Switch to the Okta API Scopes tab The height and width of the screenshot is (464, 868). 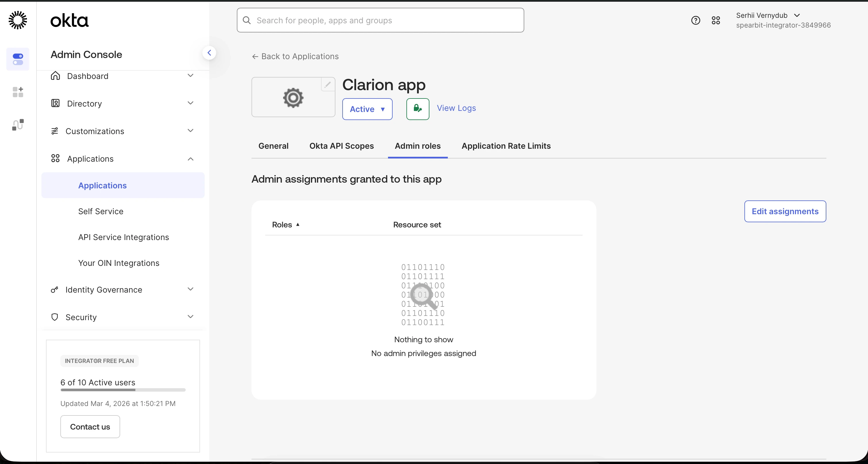(x=341, y=146)
